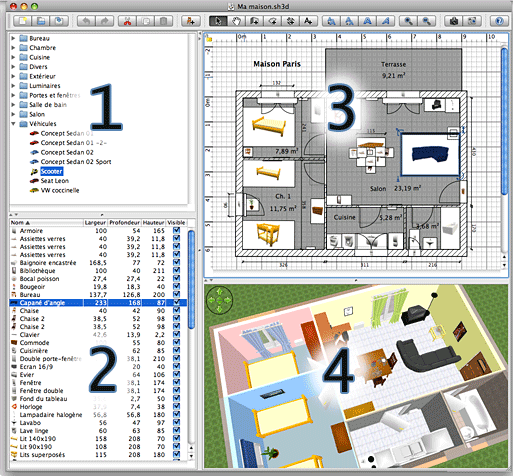The image size is (513, 476).
Task: Collapse the Véhicules catalog folder
Action: 13,124
